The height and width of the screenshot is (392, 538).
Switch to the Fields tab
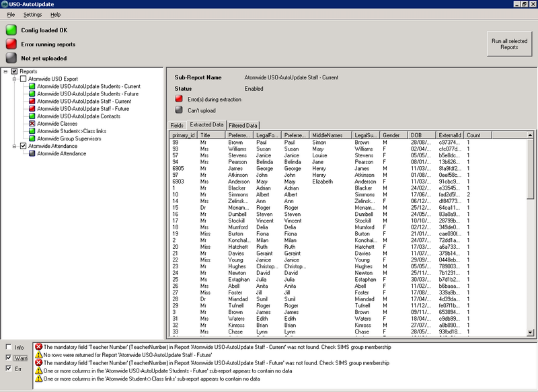(177, 126)
